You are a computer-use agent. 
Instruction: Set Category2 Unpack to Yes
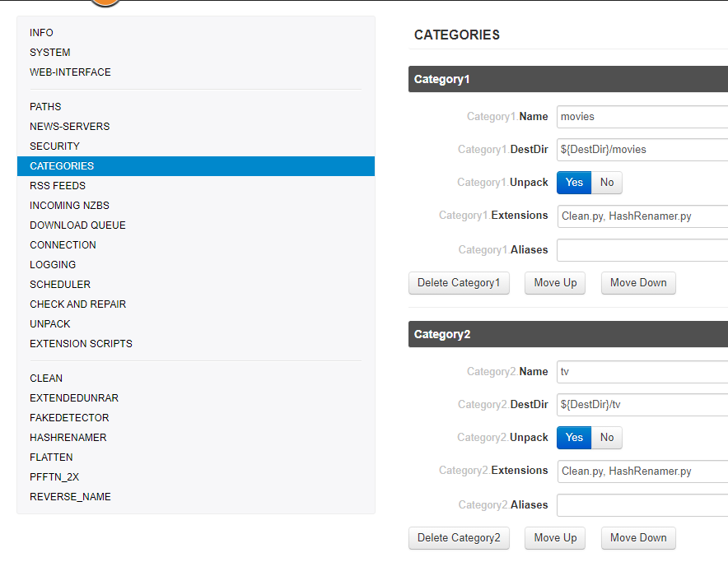pos(574,438)
